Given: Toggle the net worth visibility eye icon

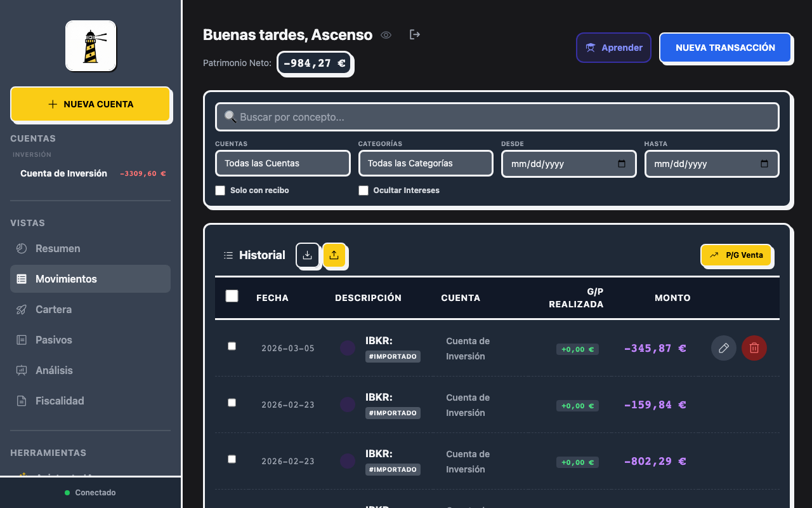Looking at the screenshot, I should click(386, 35).
